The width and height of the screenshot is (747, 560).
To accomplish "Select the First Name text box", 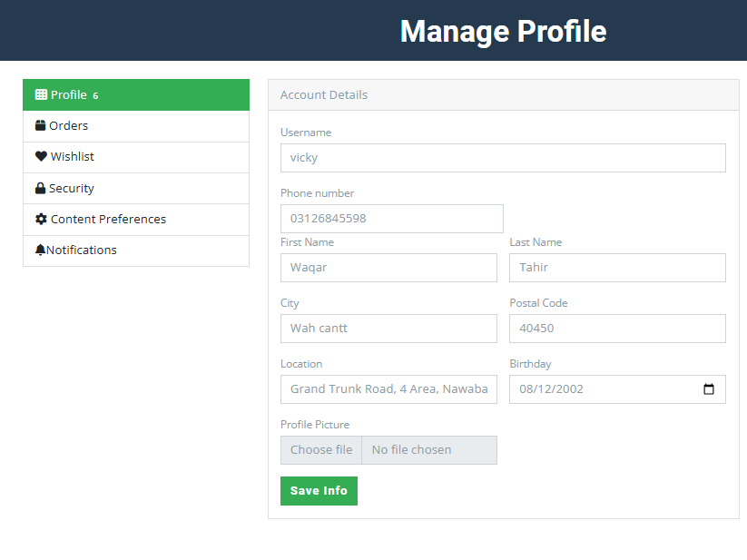I will coord(388,268).
